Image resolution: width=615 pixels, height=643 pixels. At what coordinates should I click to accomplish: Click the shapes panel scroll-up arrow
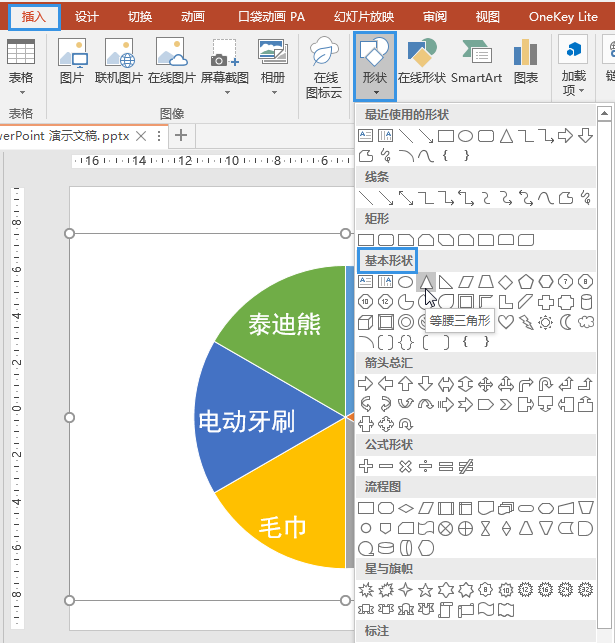click(x=604, y=113)
